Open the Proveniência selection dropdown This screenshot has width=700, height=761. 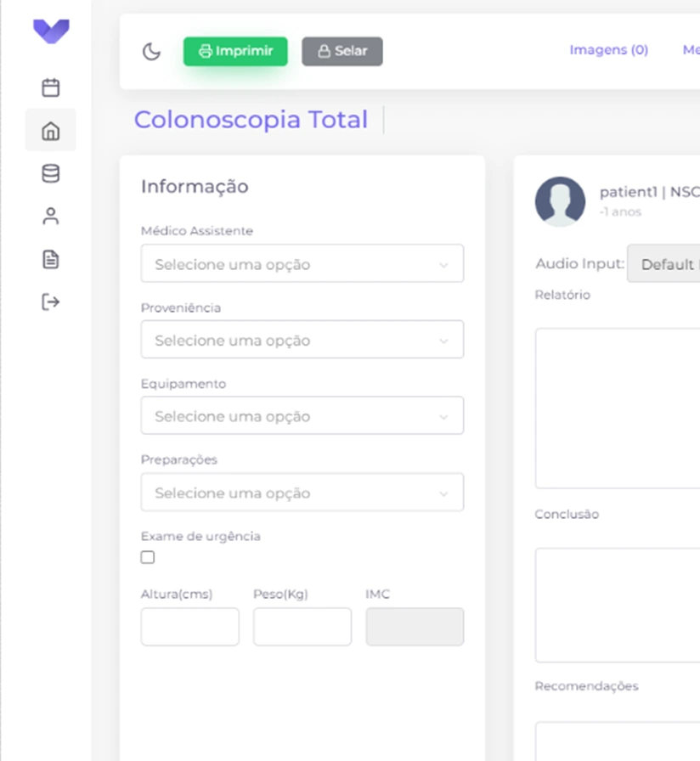[302, 340]
